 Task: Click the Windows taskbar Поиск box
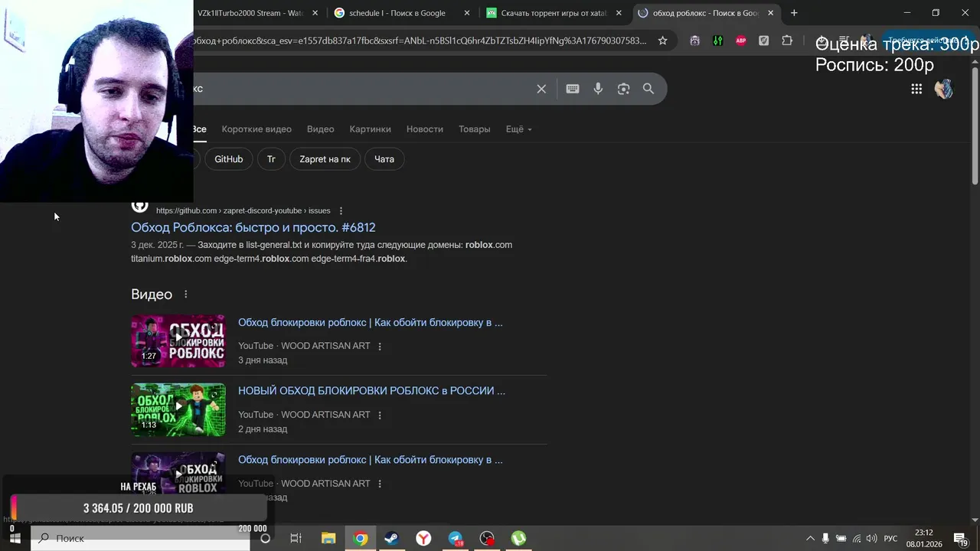coord(140,538)
